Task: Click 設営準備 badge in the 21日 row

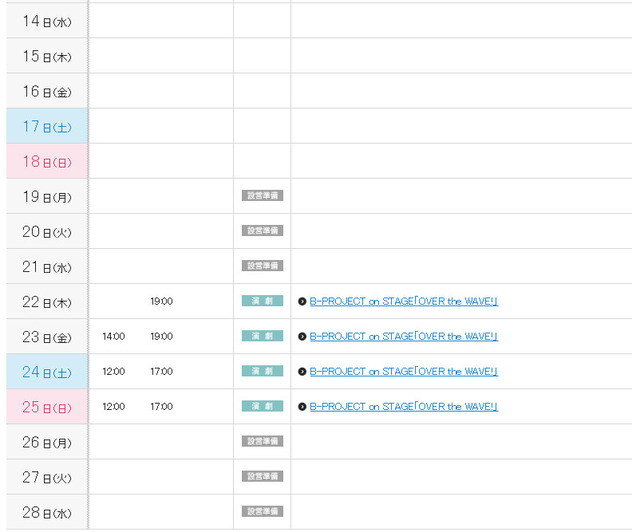Action: 262,266
